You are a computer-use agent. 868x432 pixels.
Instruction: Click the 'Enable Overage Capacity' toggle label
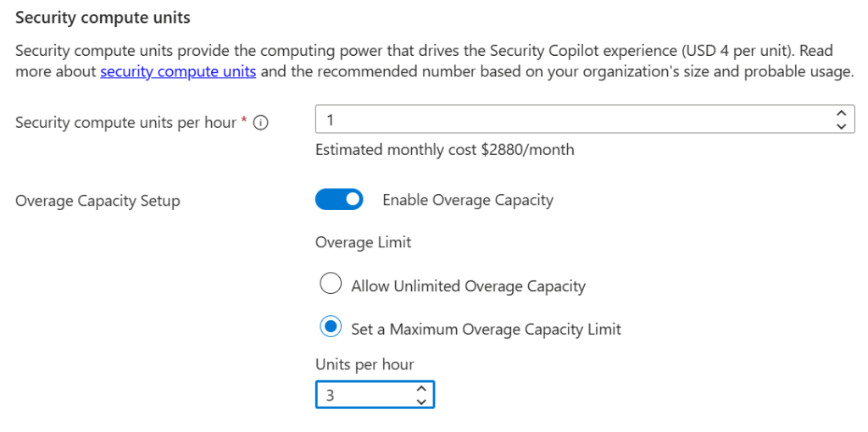click(468, 200)
